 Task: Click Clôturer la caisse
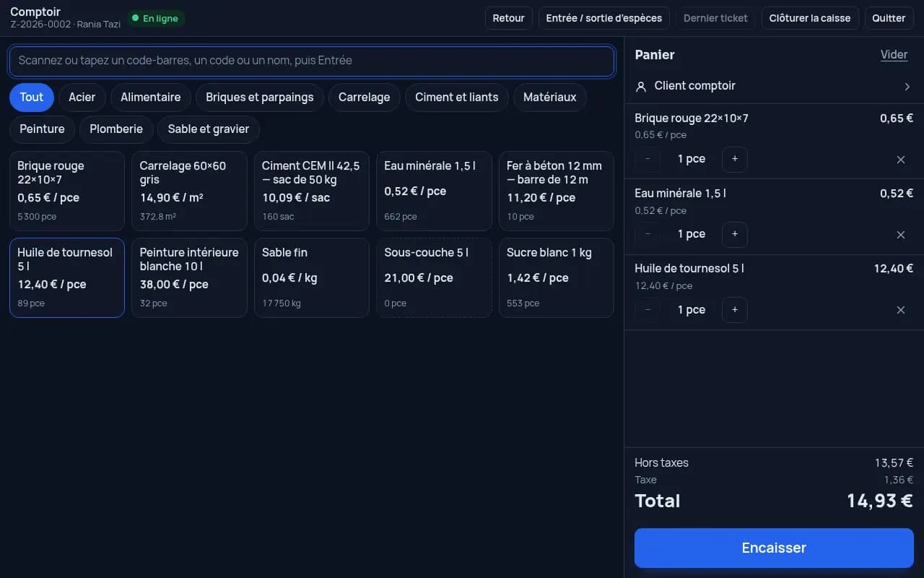pos(810,18)
